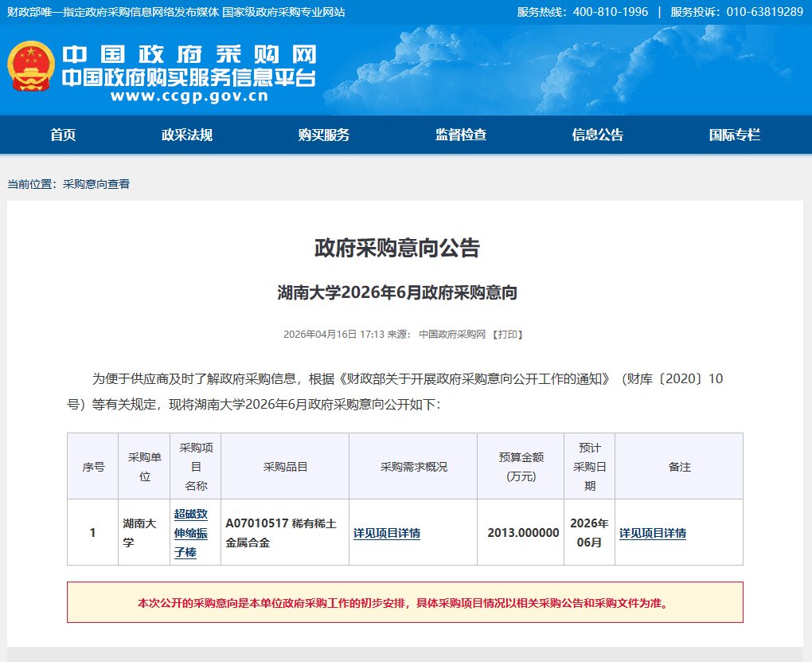The width and height of the screenshot is (812, 662).
Task: Click the 备注 column header
Action: click(x=679, y=467)
